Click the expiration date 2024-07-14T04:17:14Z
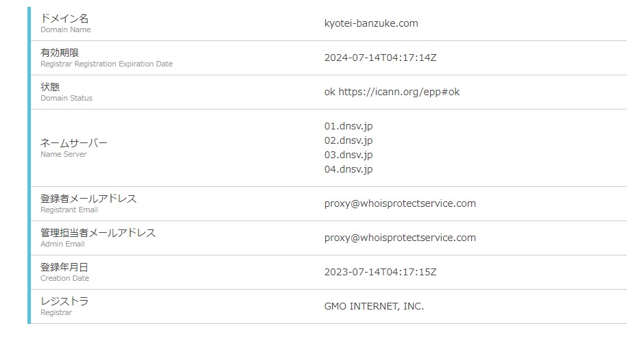Image resolution: width=644 pixels, height=339 pixels. click(380, 58)
